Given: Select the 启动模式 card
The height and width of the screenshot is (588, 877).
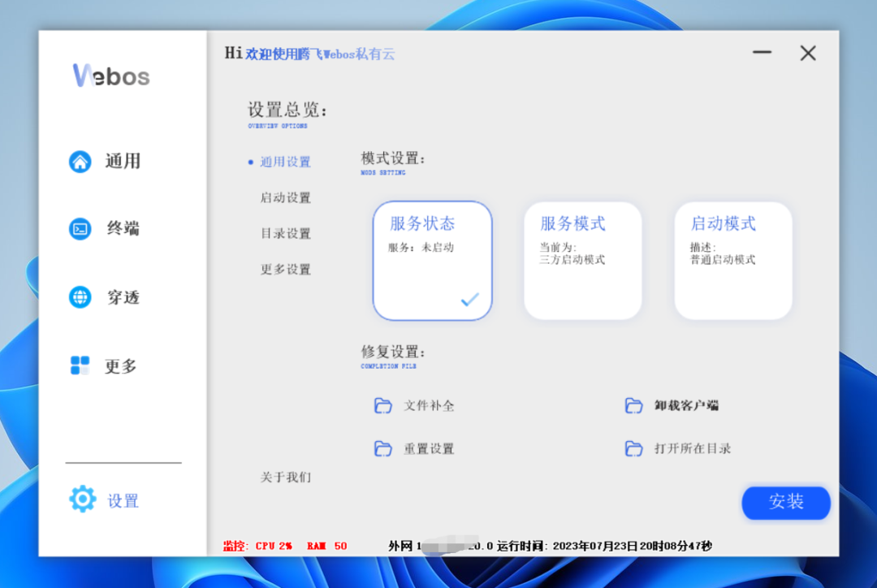Looking at the screenshot, I should (733, 261).
